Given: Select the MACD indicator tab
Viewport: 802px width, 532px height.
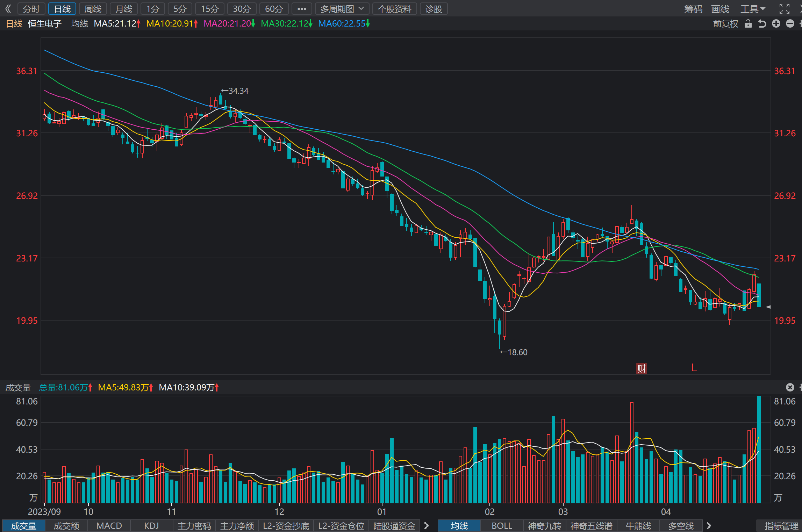Looking at the screenshot, I should coord(109,526).
